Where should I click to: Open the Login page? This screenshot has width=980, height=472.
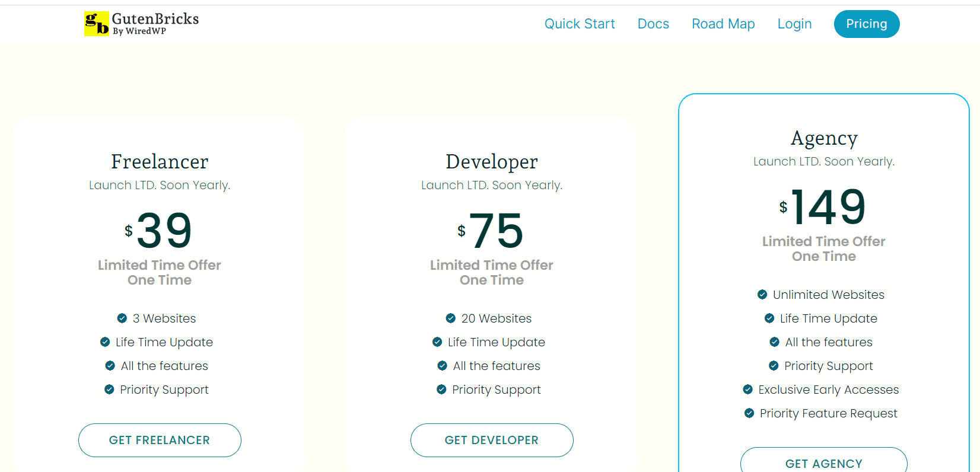pos(794,24)
